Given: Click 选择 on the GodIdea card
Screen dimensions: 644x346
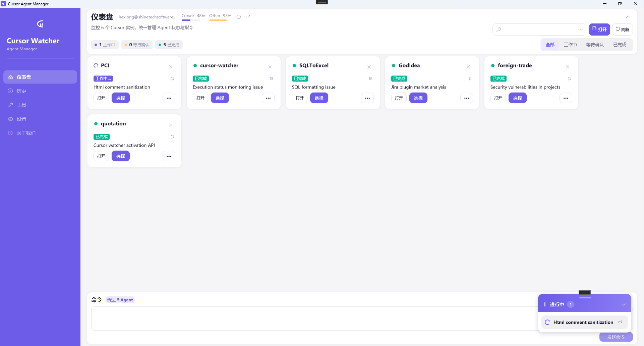Looking at the screenshot, I should (418, 98).
